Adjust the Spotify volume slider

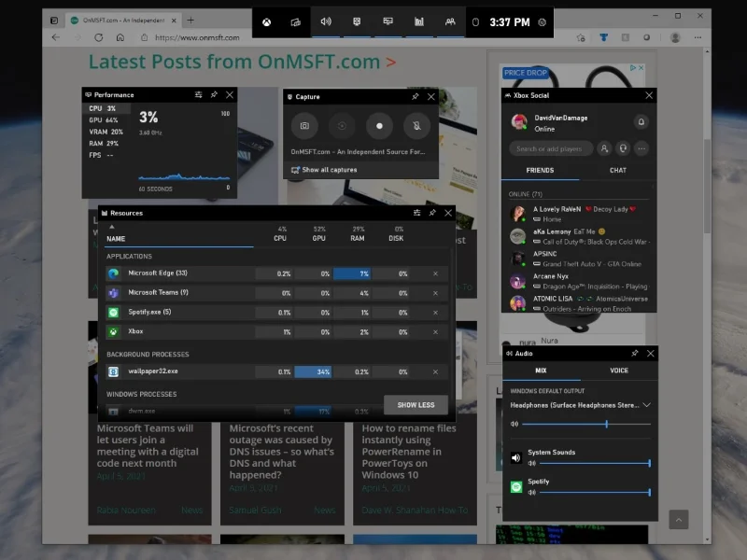(588, 492)
